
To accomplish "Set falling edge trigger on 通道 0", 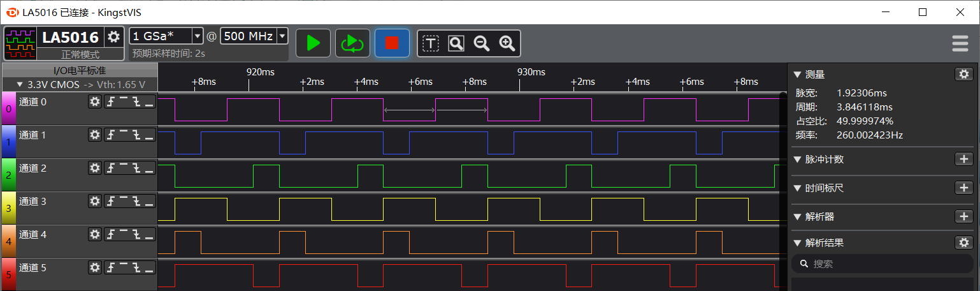I will [136, 101].
